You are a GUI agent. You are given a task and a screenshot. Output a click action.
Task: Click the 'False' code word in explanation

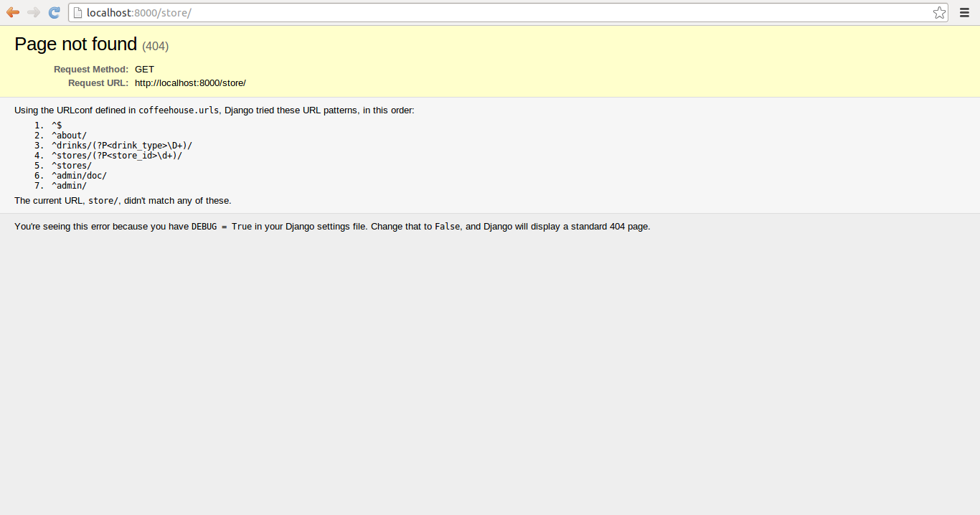(x=448, y=227)
